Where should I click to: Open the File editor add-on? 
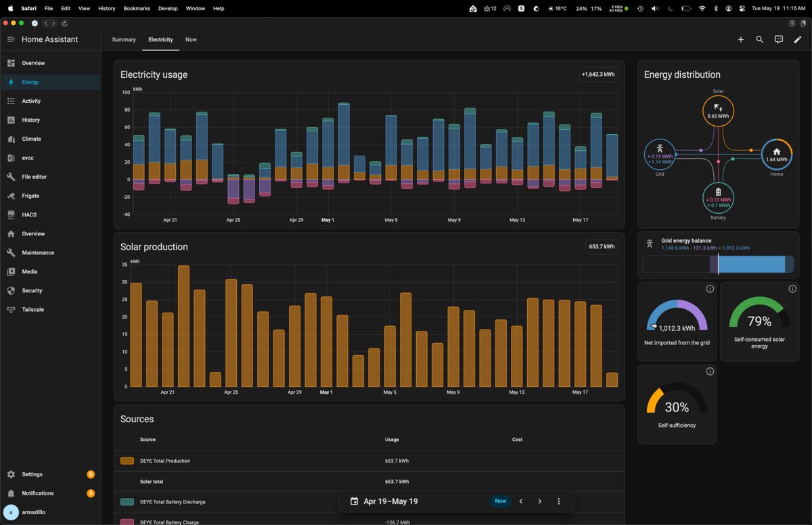(x=51, y=177)
